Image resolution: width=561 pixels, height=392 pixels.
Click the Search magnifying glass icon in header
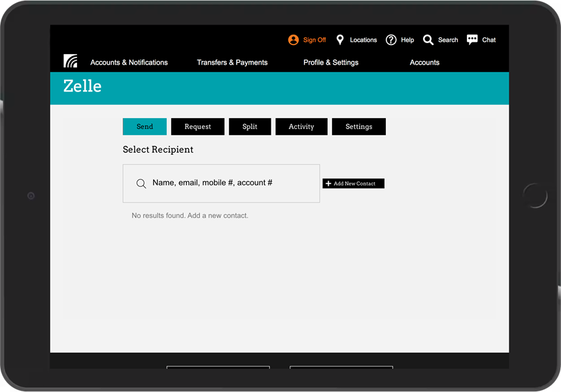(428, 40)
